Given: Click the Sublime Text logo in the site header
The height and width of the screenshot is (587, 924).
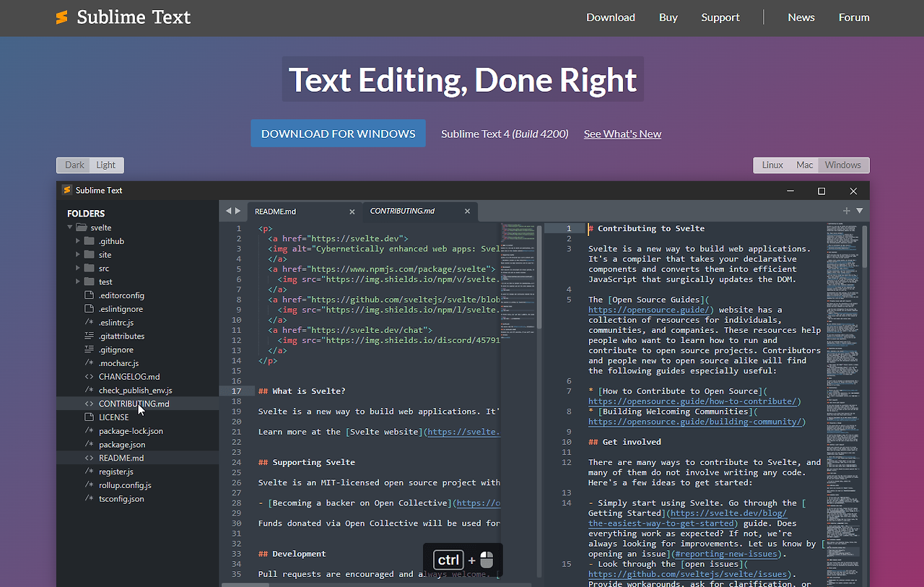Looking at the screenshot, I should (x=123, y=17).
